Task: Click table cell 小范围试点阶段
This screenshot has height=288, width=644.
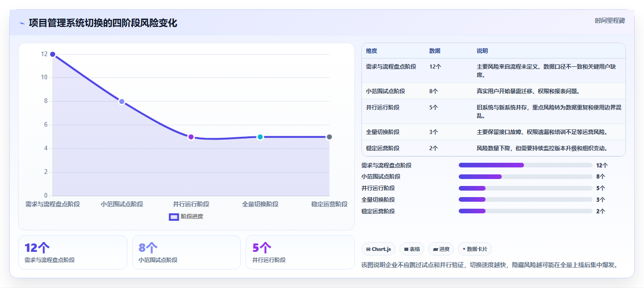Action: click(x=385, y=91)
